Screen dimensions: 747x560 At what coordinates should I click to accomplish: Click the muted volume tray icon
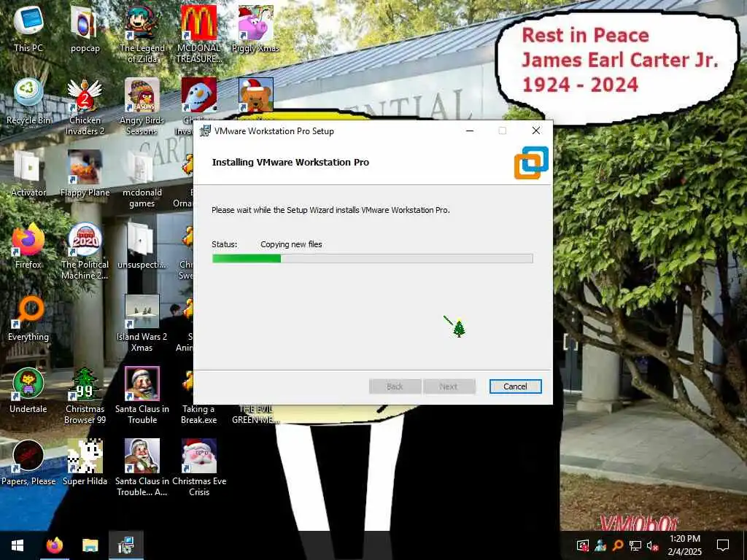click(x=652, y=545)
